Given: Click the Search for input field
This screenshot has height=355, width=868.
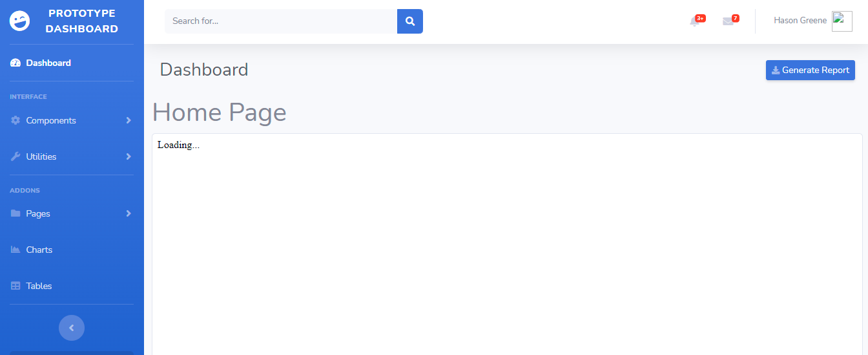Looking at the screenshot, I should point(281,21).
